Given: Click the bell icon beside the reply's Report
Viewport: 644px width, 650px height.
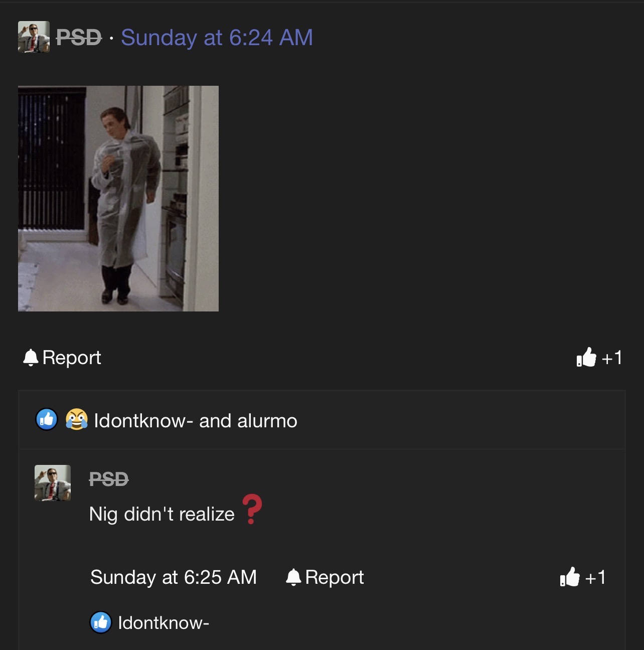Looking at the screenshot, I should click(293, 578).
